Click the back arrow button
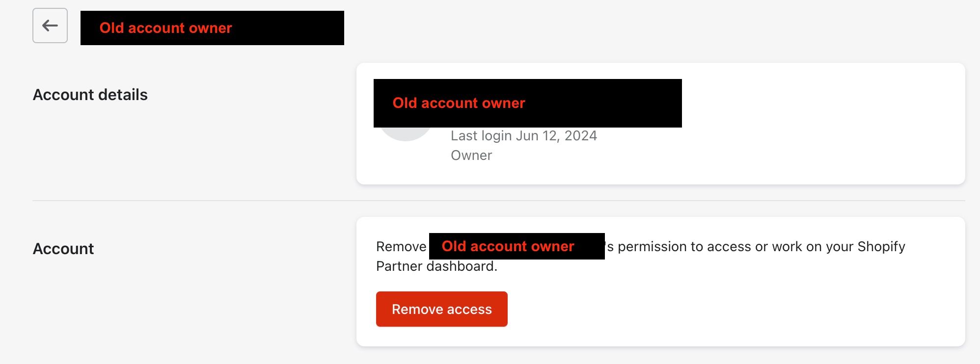 (50, 26)
